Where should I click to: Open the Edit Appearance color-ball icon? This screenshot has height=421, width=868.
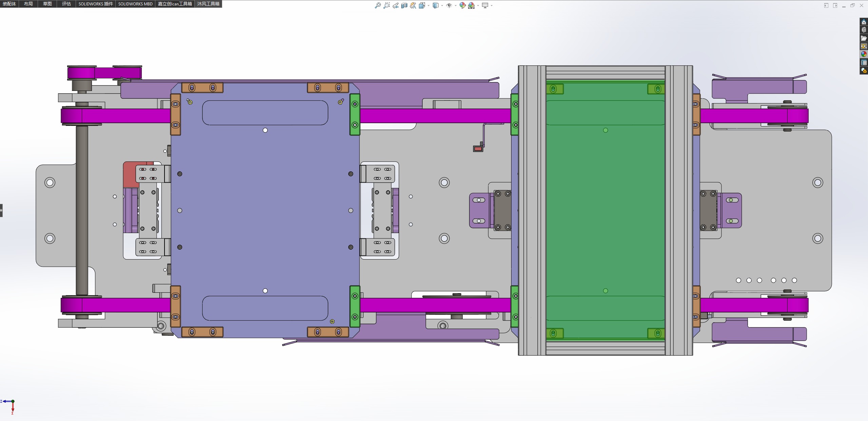click(462, 5)
